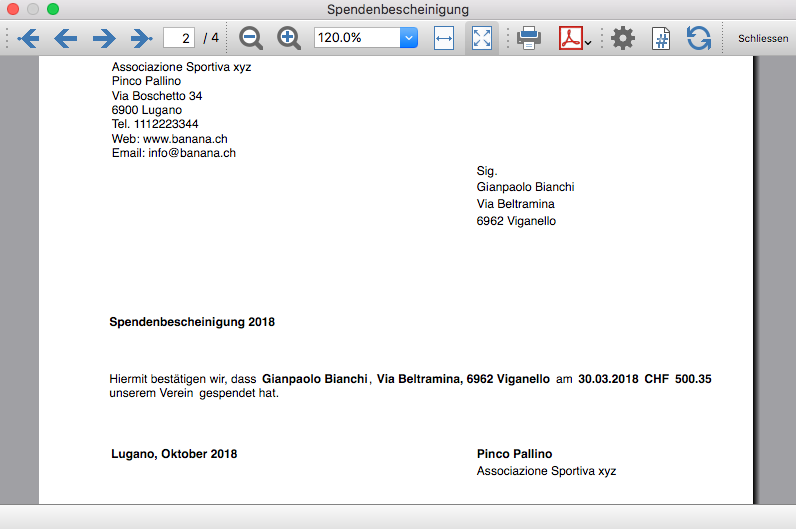796x529 pixels.
Task: Open the zoom level dropdown arrow
Action: click(x=409, y=38)
